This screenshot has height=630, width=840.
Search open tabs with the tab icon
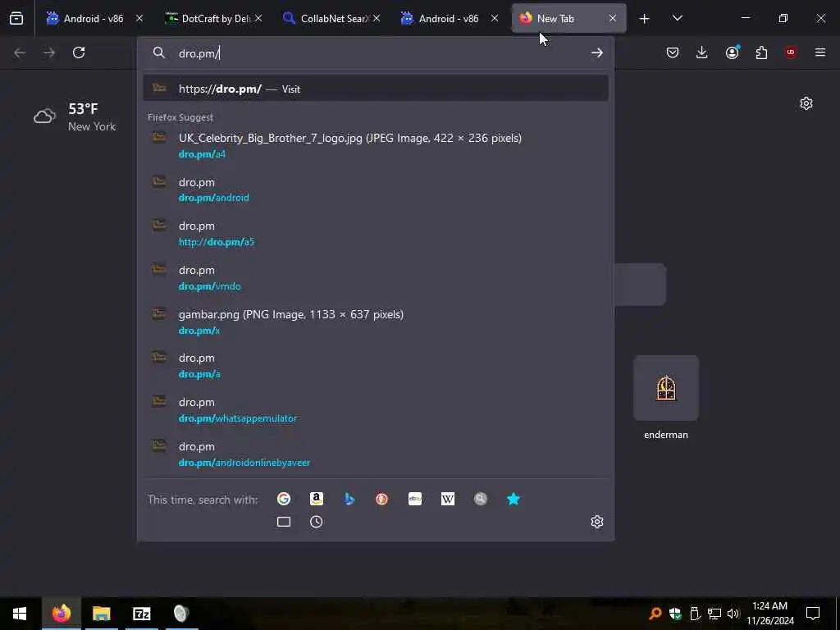coord(284,522)
